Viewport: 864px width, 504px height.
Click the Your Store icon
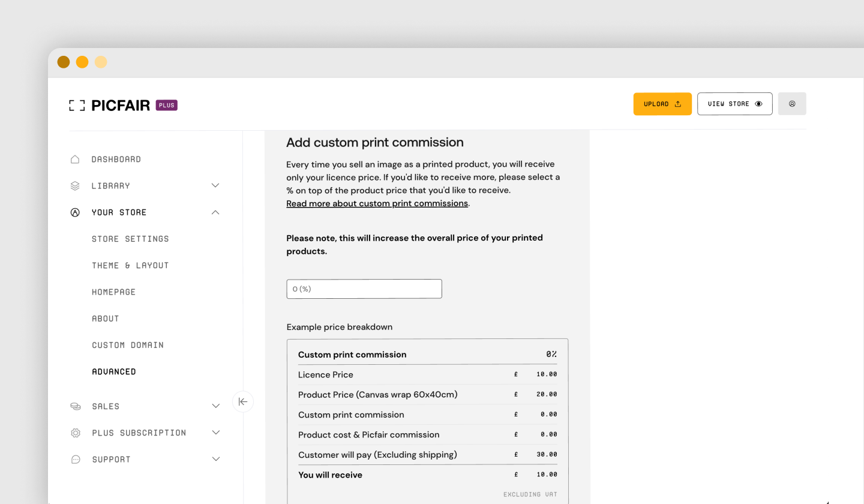pos(75,212)
